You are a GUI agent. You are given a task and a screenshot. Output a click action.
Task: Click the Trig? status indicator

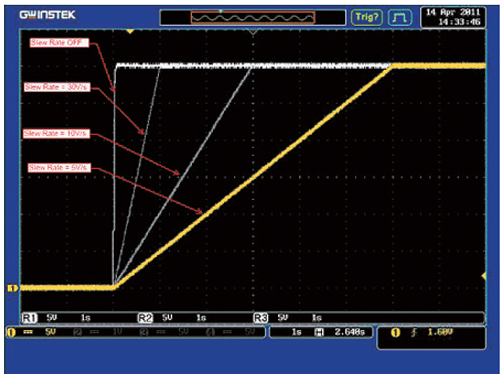pos(367,17)
